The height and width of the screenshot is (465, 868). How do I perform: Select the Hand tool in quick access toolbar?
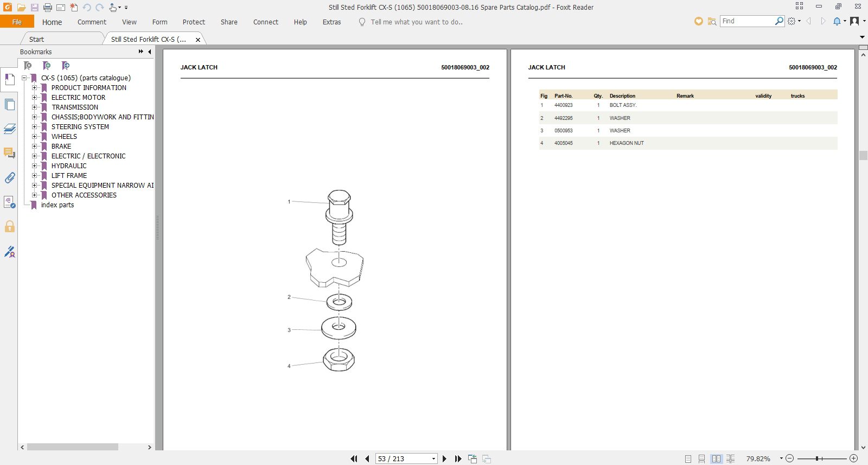click(113, 8)
